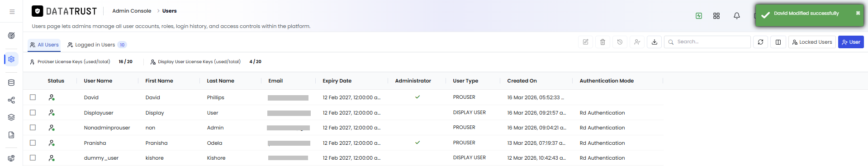
Task: Focus the Search input field
Action: point(707,42)
